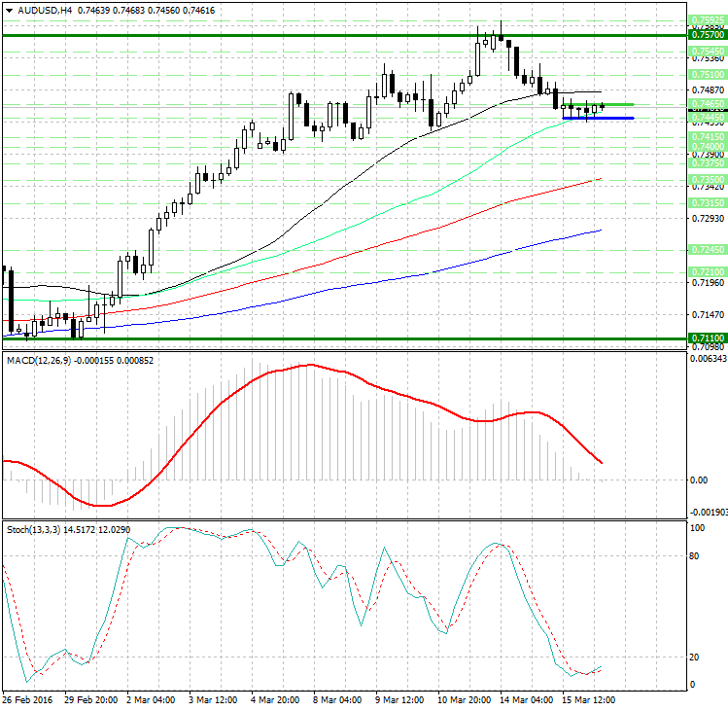
Task: Select the red moving average on price chart
Action: point(389,241)
